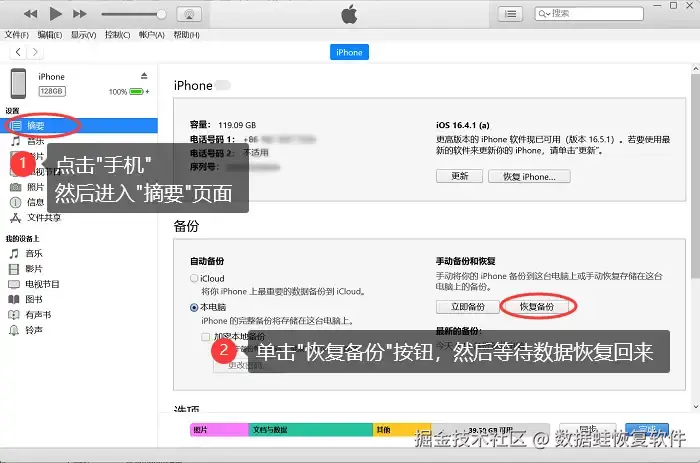Click the rewind previous track button

tap(30, 14)
